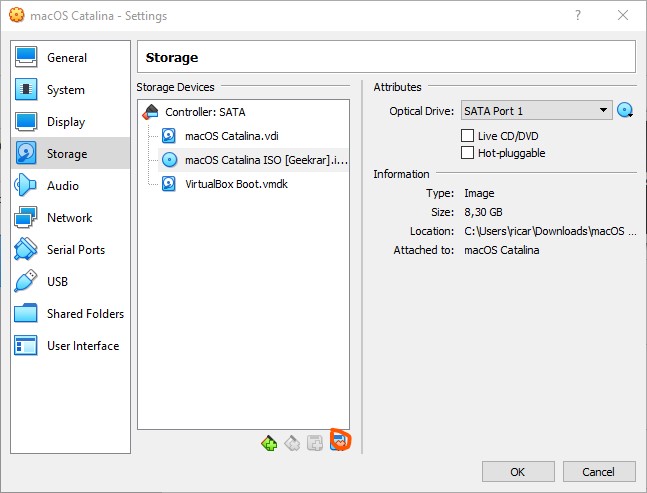Click the remove attachment icon
This screenshot has width=647, height=493.
click(x=340, y=442)
